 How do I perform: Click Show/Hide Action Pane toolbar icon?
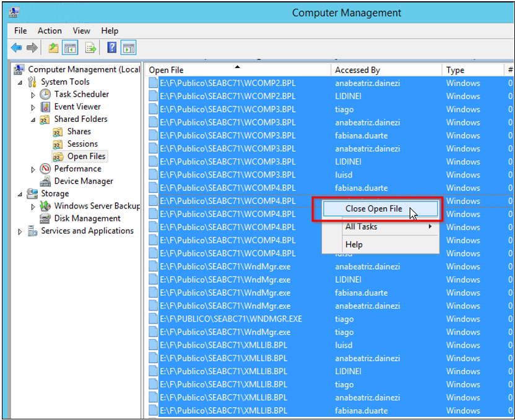coord(128,48)
